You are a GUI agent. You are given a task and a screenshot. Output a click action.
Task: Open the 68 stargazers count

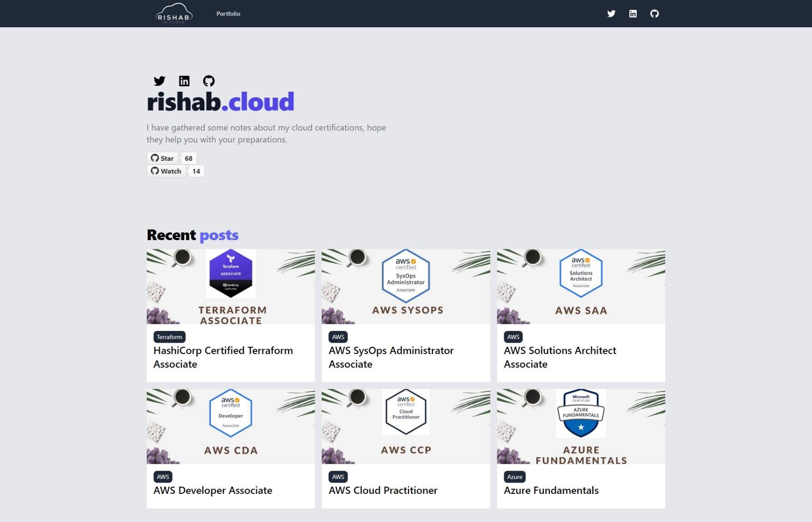tap(188, 158)
